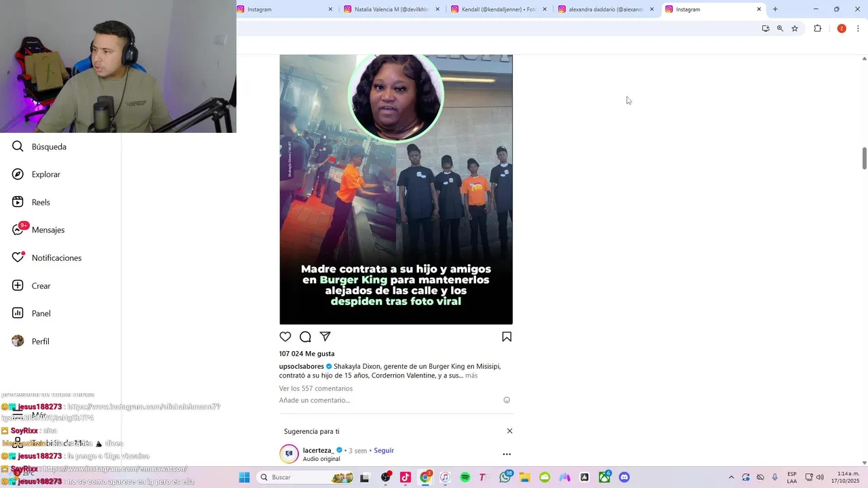Dismiss the 'Sugerencia para ti' section
This screenshot has height=488, width=868.
coord(510,431)
